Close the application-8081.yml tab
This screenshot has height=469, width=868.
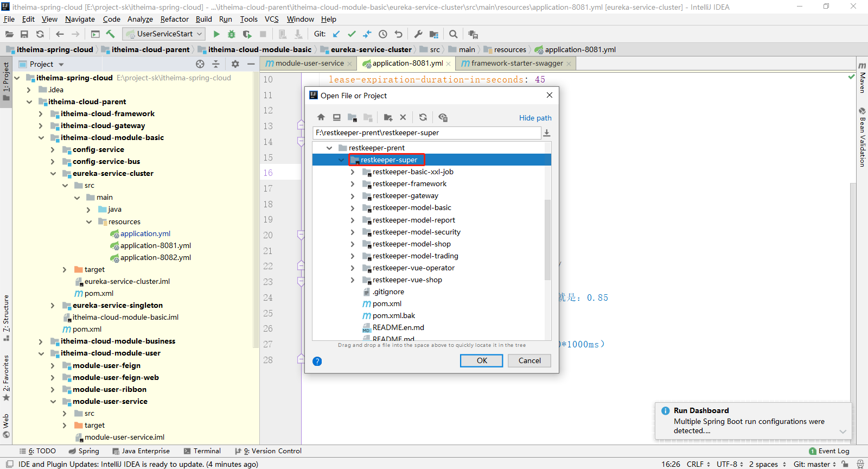449,64
